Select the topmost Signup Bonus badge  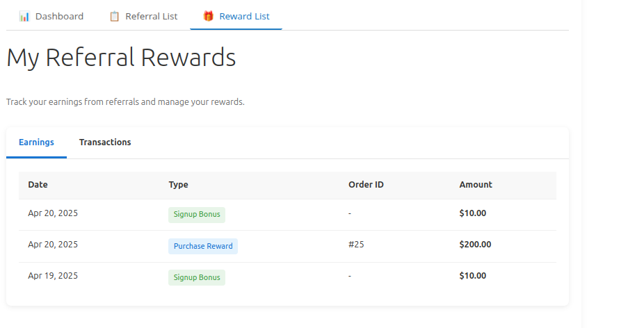197,214
